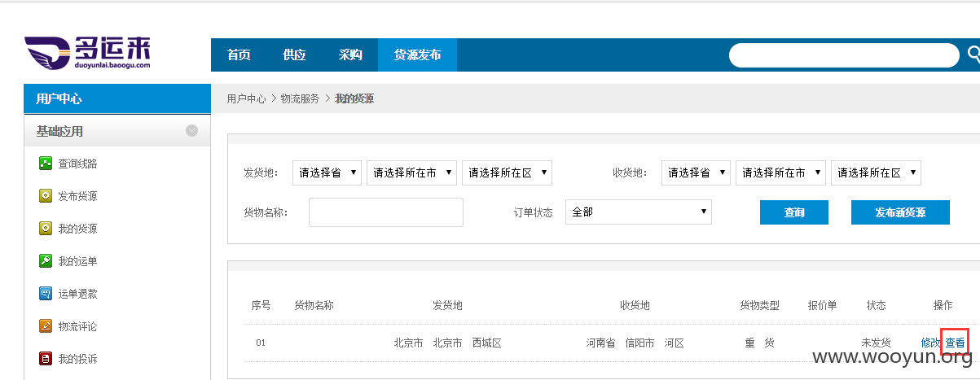Image resolution: width=980 pixels, height=380 pixels.
Task: Click the 物流服务 breadcrumb link
Action: (301, 98)
